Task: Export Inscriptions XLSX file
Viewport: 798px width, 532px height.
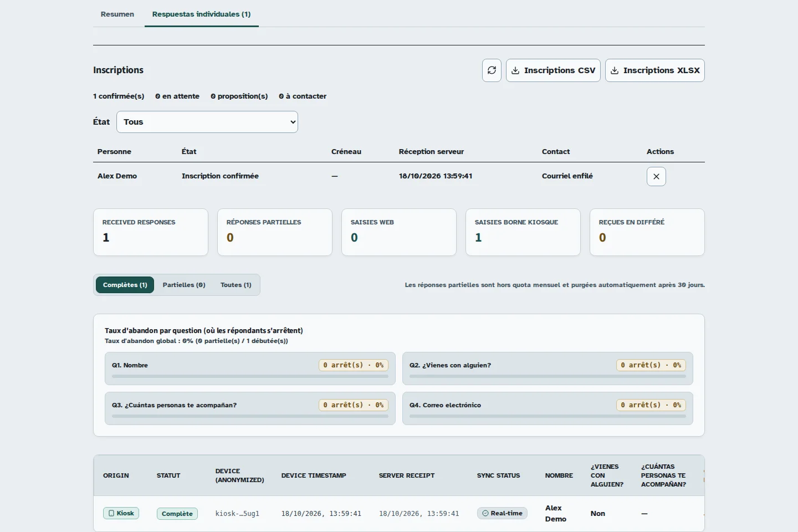Action: (x=655, y=70)
